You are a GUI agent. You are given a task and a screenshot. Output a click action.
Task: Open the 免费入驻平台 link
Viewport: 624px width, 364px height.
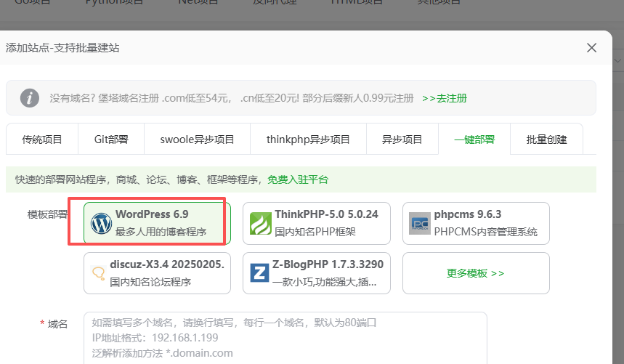(298, 179)
